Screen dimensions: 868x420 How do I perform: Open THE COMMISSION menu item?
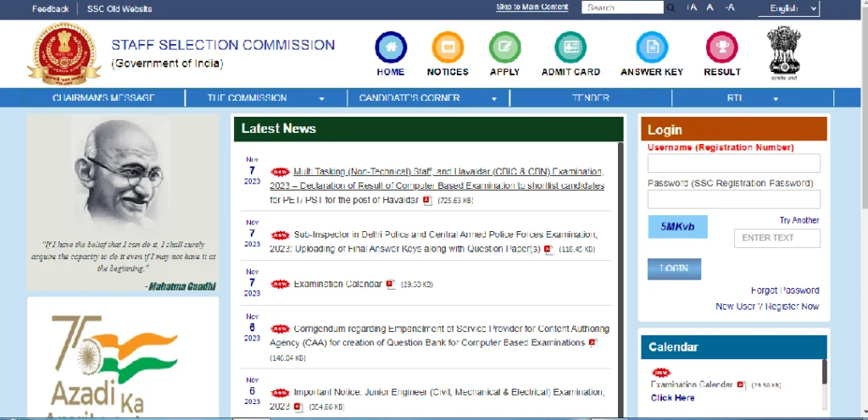coord(247,98)
